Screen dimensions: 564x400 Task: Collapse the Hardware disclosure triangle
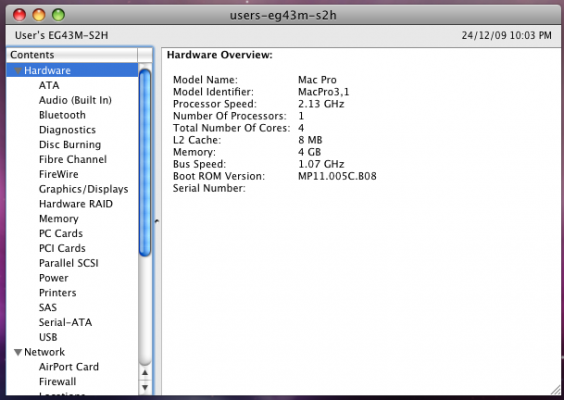point(18,71)
